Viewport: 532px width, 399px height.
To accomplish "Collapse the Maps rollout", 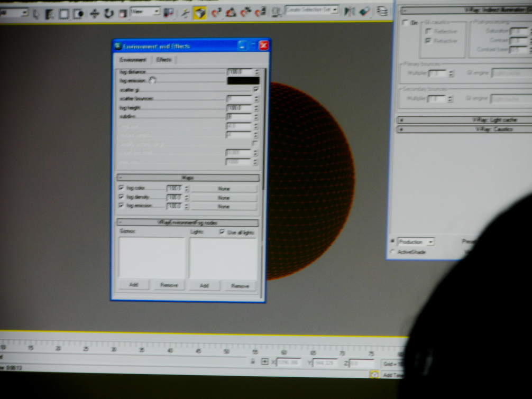I will coord(188,178).
